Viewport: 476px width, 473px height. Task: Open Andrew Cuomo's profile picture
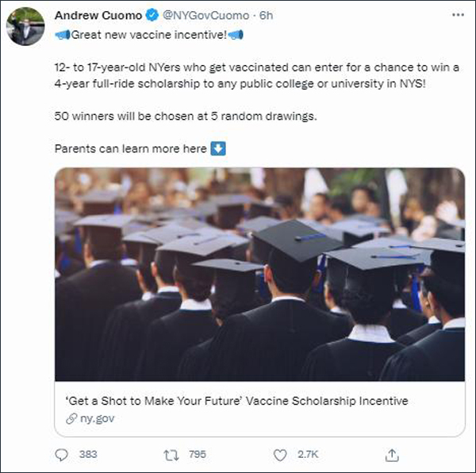(25, 26)
